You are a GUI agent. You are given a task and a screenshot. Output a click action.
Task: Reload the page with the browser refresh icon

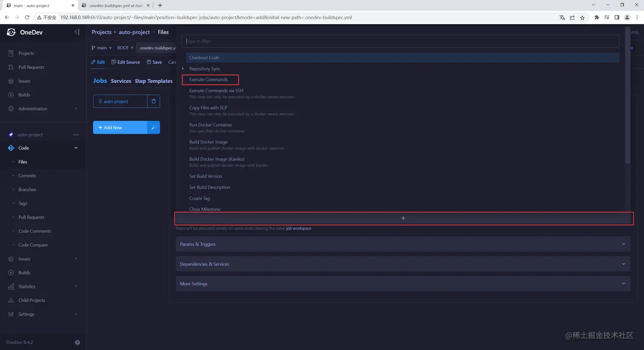click(27, 17)
